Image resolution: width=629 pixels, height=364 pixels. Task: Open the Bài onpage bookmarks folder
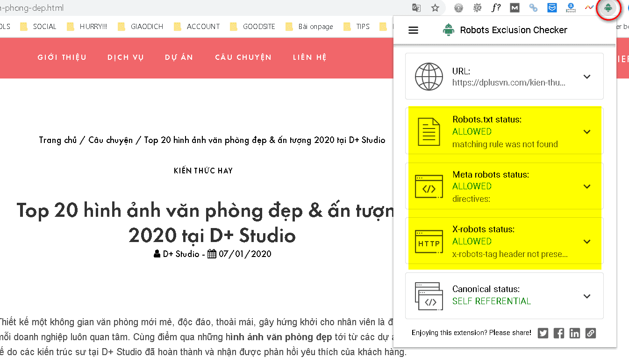point(309,27)
